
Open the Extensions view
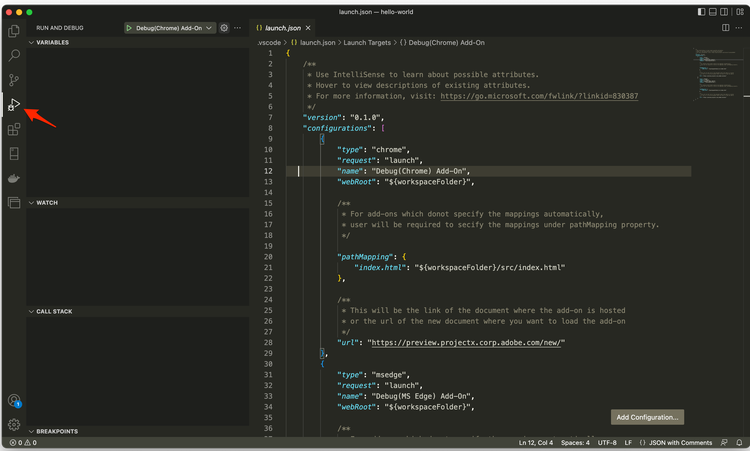pos(14,129)
